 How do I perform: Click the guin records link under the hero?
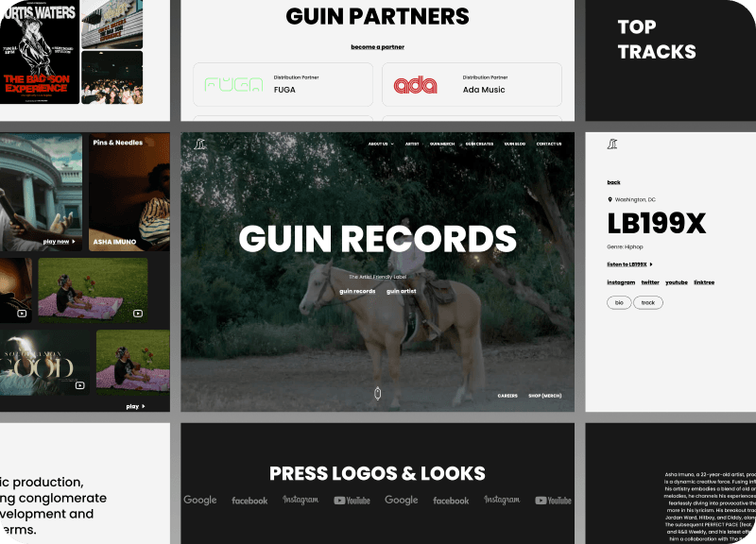357,291
